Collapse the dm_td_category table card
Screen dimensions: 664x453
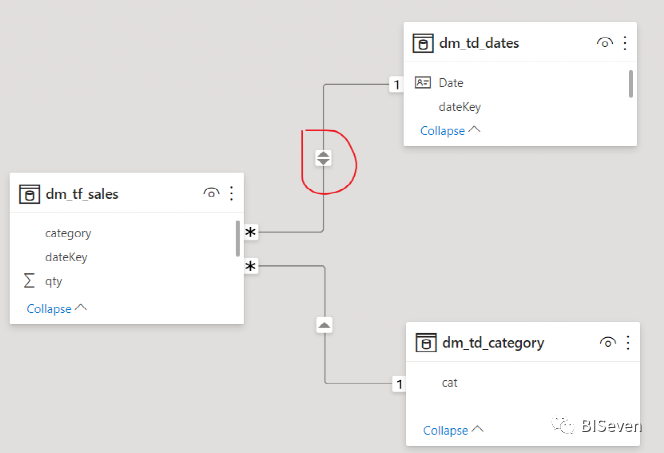[452, 430]
